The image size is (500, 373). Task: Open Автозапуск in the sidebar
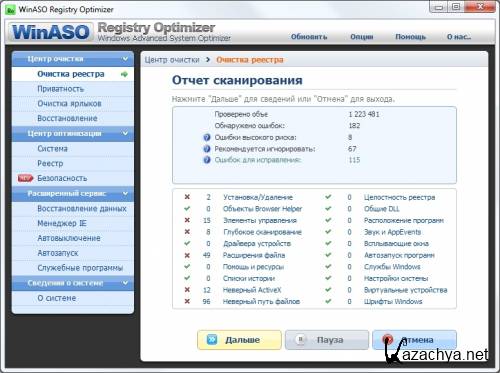(x=73, y=253)
